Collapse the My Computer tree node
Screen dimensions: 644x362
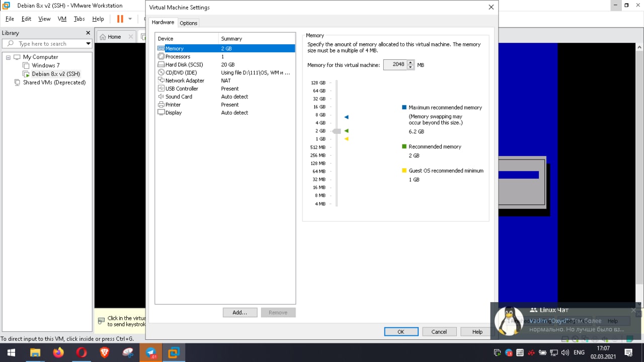8,57
